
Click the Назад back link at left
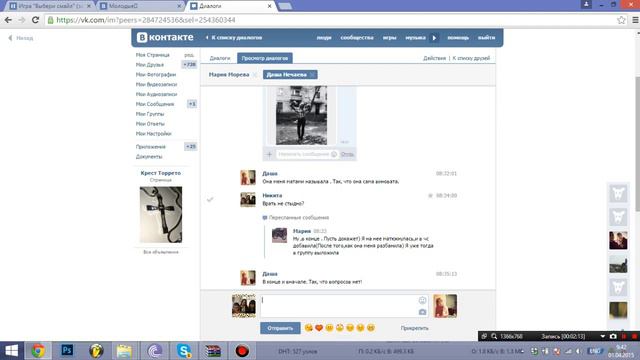(21, 38)
